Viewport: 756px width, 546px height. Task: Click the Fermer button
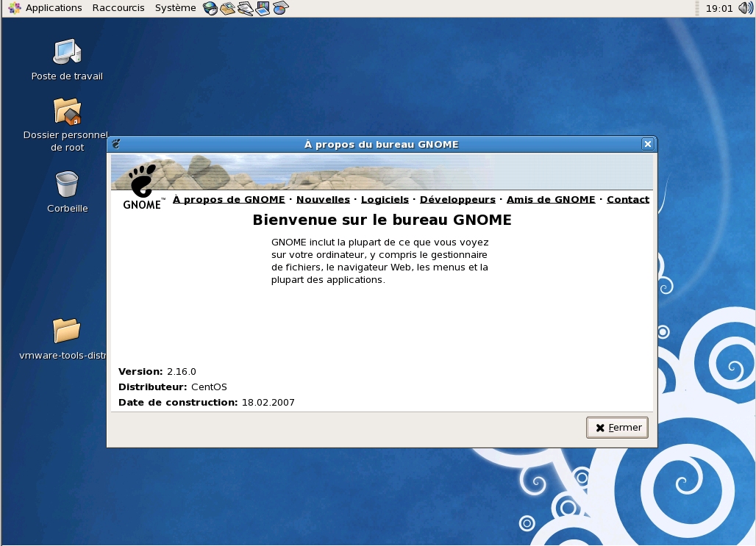(617, 428)
